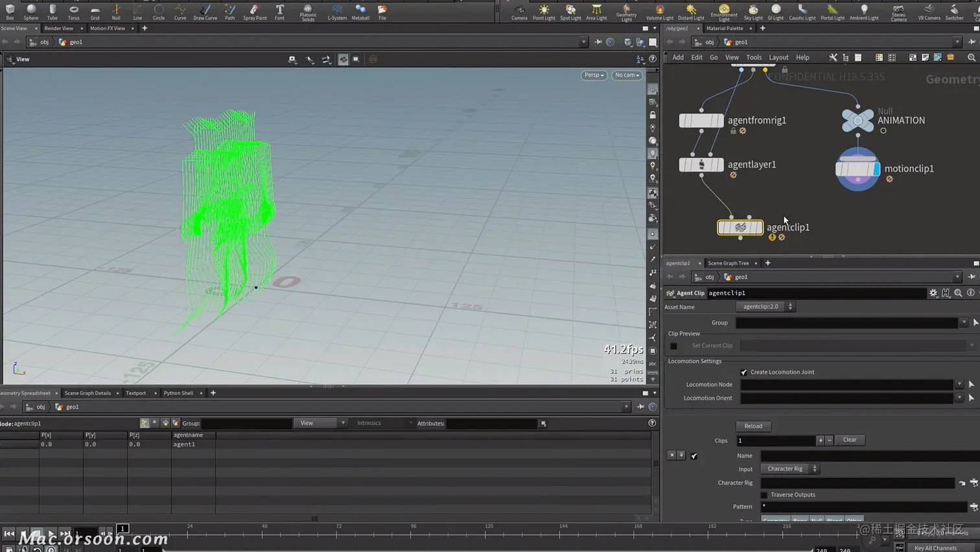This screenshot has width=980, height=552.
Task: Open the Add menu in network editor
Action: tap(678, 58)
